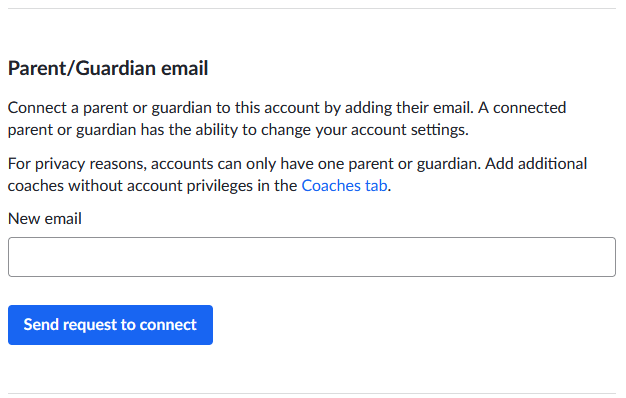This screenshot has width=626, height=398.
Task: Click the phrase Add additional in the text
Action: click(536, 164)
